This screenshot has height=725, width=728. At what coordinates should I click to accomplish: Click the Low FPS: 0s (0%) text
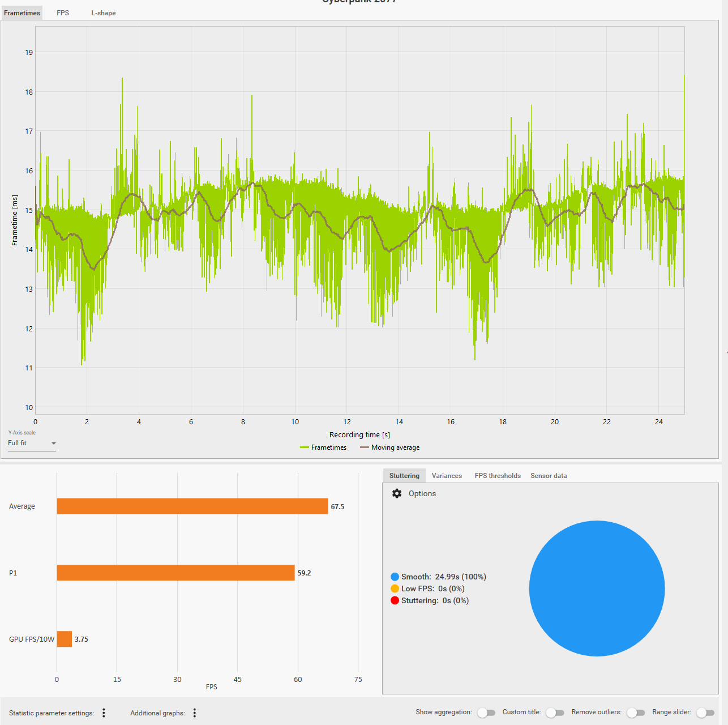coord(433,588)
